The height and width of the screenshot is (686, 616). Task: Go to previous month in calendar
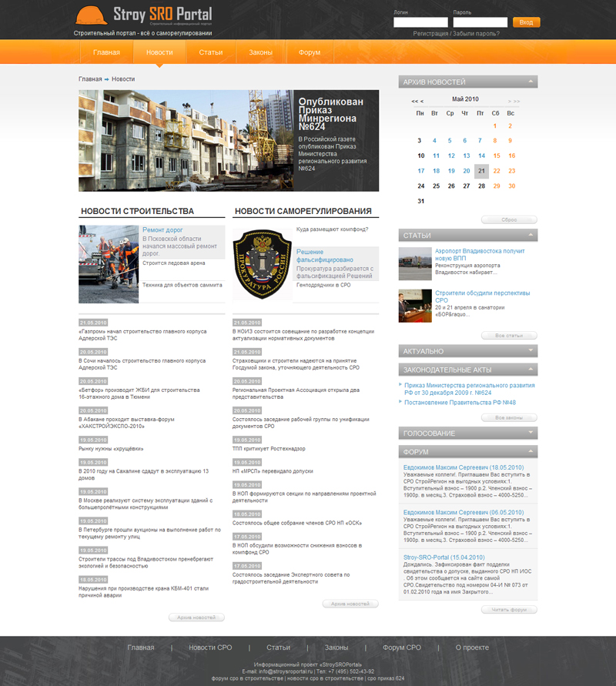[x=422, y=101]
